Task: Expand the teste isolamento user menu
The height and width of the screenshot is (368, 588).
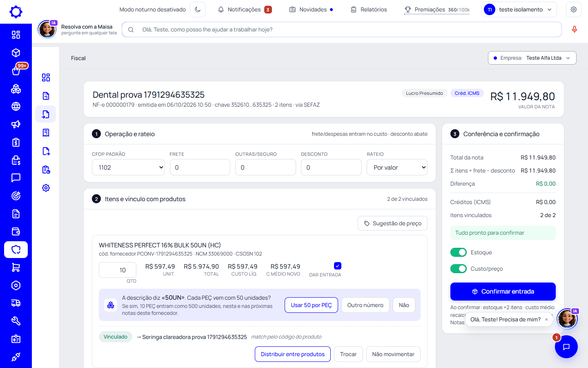Action: [519, 9]
